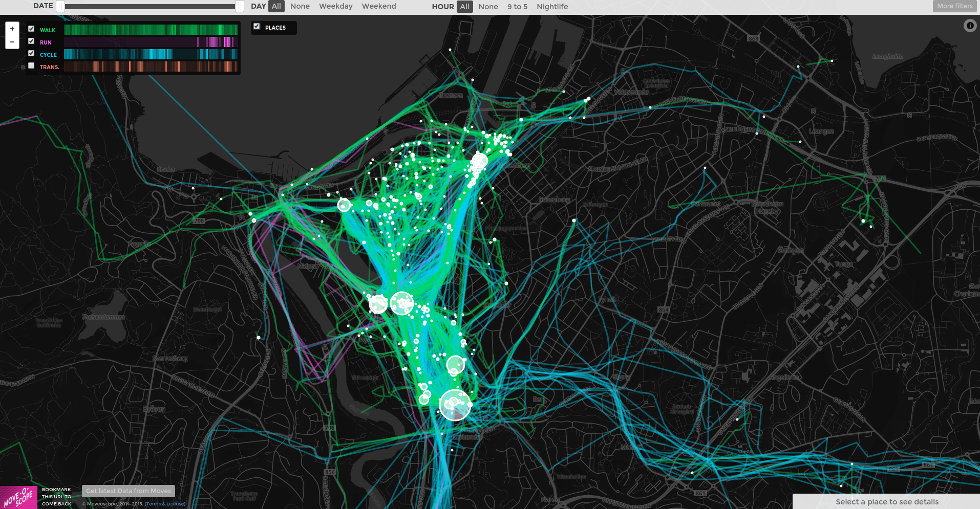This screenshot has height=509, width=980.
Task: Zoom out of the map
Action: click(x=12, y=42)
